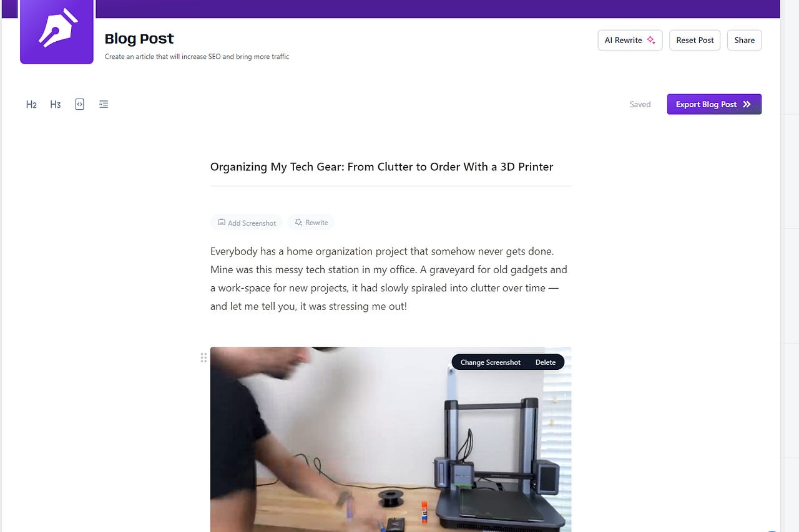The width and height of the screenshot is (799, 532).
Task: Insert a code block from toolbar
Action: [79, 104]
